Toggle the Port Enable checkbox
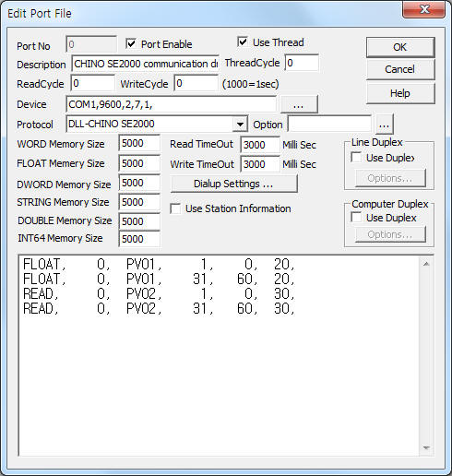The height and width of the screenshot is (476, 452). pyautogui.click(x=131, y=43)
